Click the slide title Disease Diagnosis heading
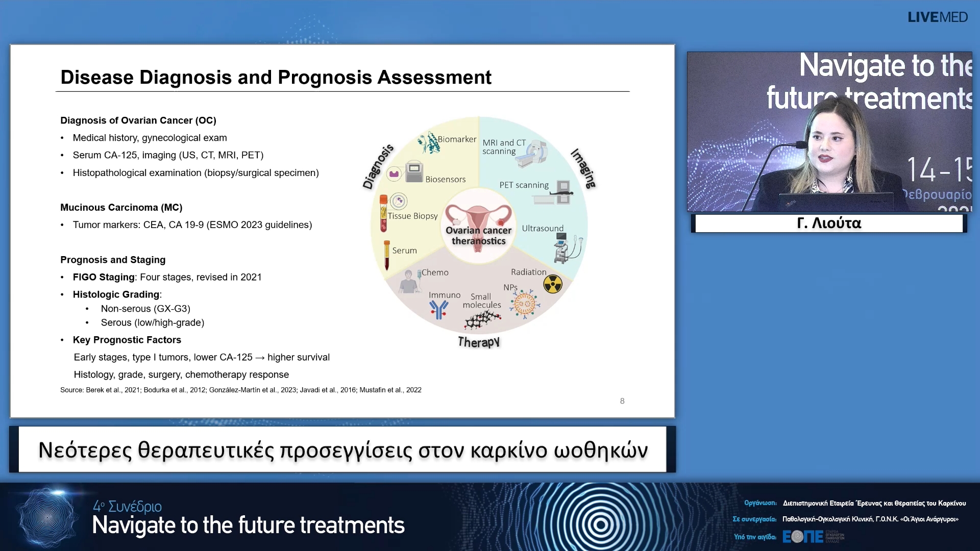980x551 pixels. [276, 78]
